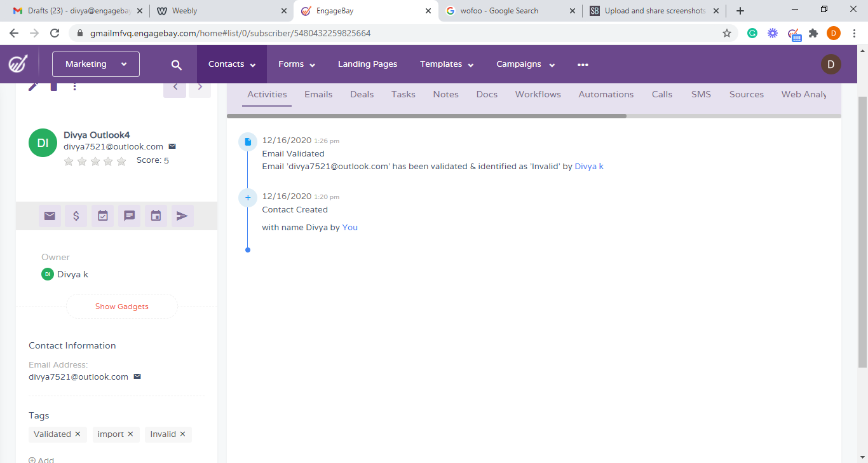
Task: Remove the Validated tag
Action: point(78,434)
